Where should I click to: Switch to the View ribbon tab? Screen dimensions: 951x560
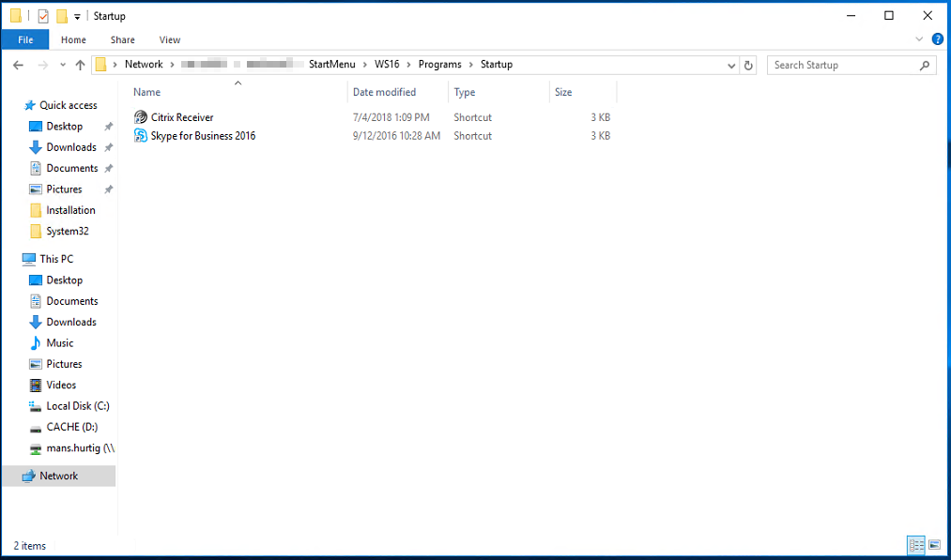pyautogui.click(x=169, y=39)
